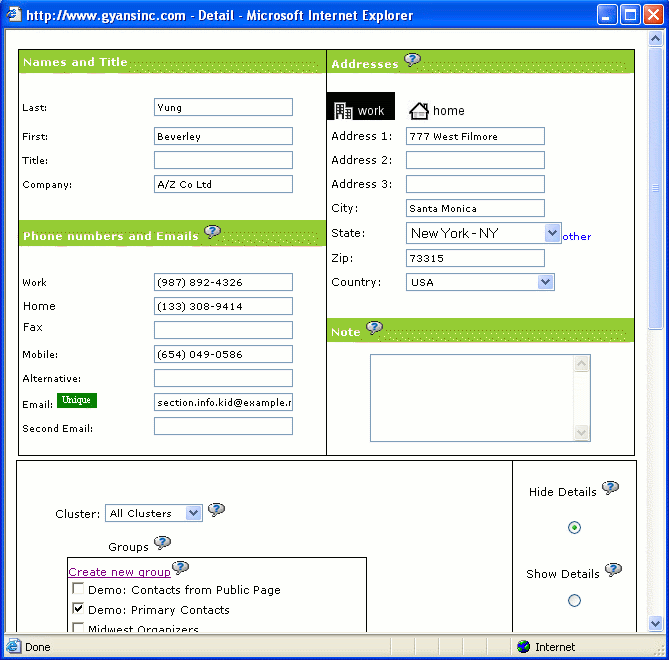The height and width of the screenshot is (660, 669).
Task: Select the work address tab
Action: 361,110
